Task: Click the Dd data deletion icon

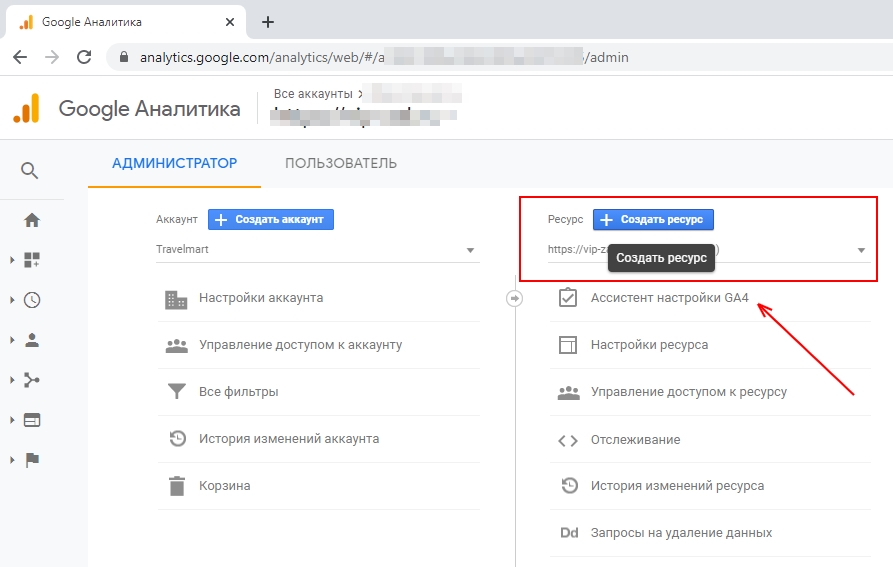Action: [569, 533]
